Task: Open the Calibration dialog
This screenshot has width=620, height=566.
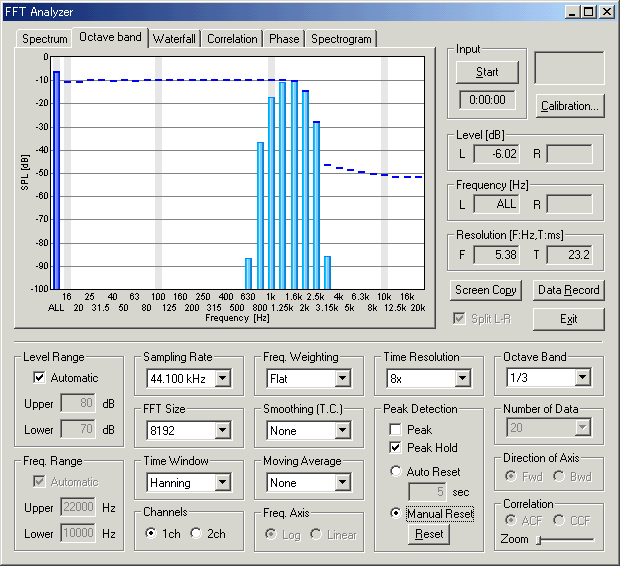Action: (x=570, y=106)
